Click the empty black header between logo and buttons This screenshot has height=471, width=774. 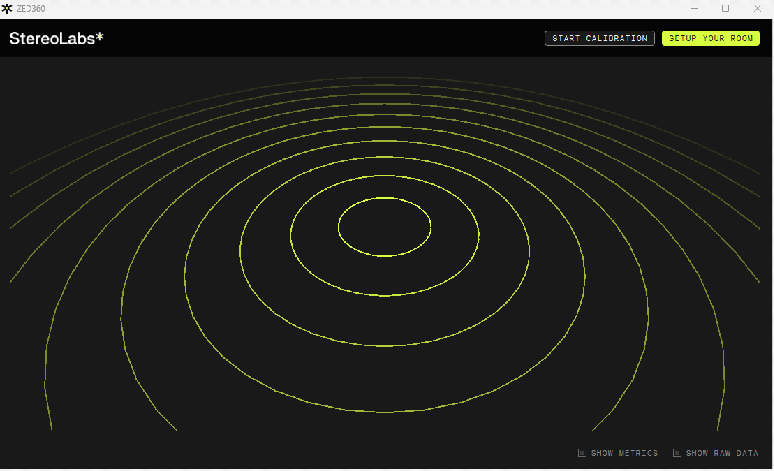tap(320, 38)
